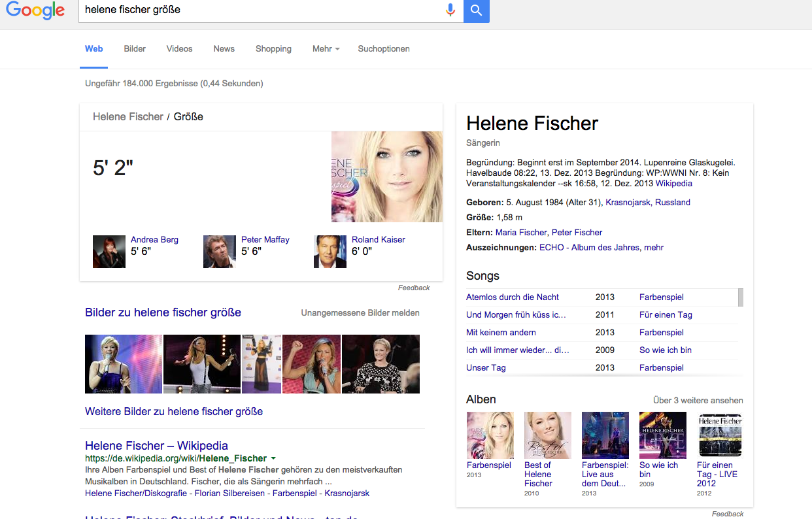The height and width of the screenshot is (519, 812).
Task: Switch to the Videos tab
Action: [179, 49]
